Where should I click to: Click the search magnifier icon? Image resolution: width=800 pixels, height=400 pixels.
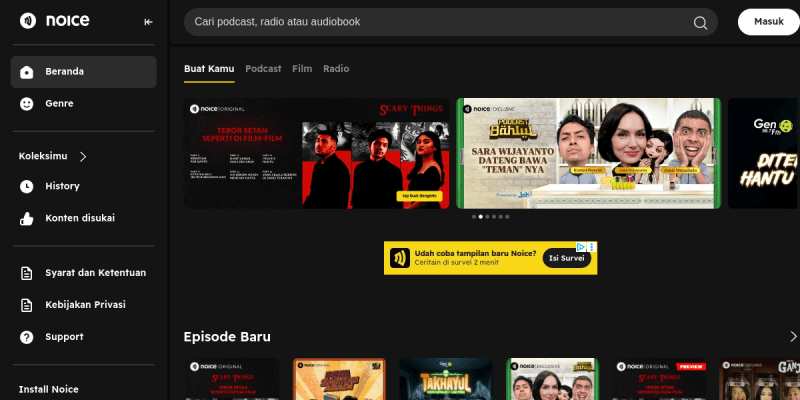click(700, 22)
